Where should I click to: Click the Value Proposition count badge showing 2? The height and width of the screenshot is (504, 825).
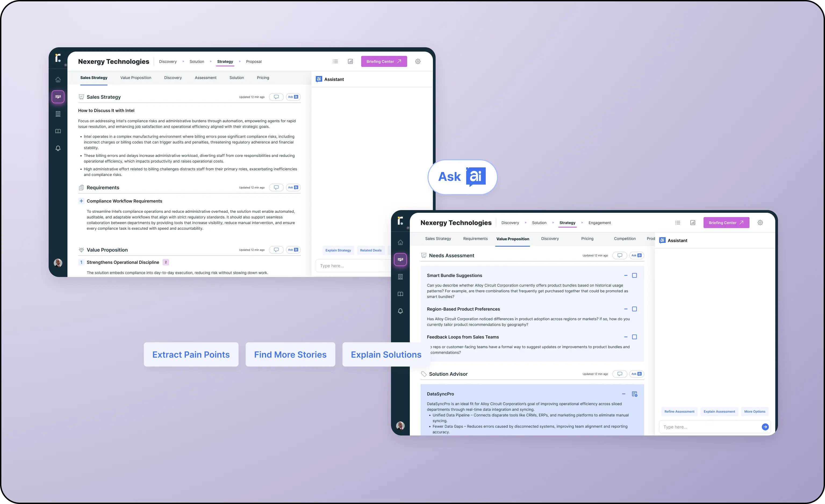coord(166,262)
